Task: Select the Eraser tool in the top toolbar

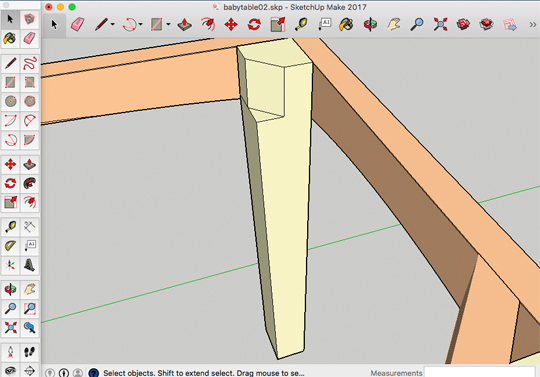Action: point(77,25)
